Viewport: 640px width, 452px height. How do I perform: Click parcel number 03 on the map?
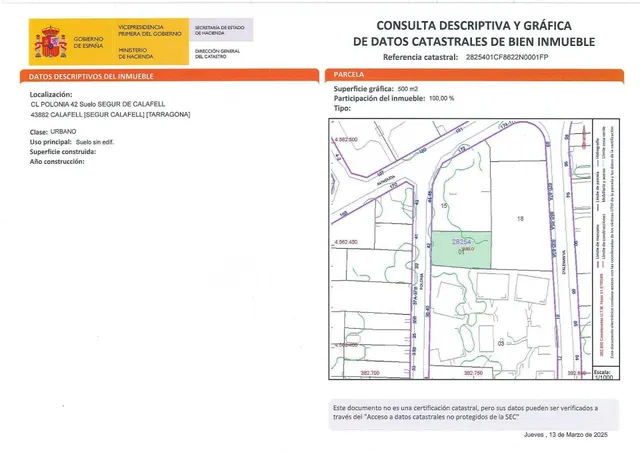[x=501, y=343]
